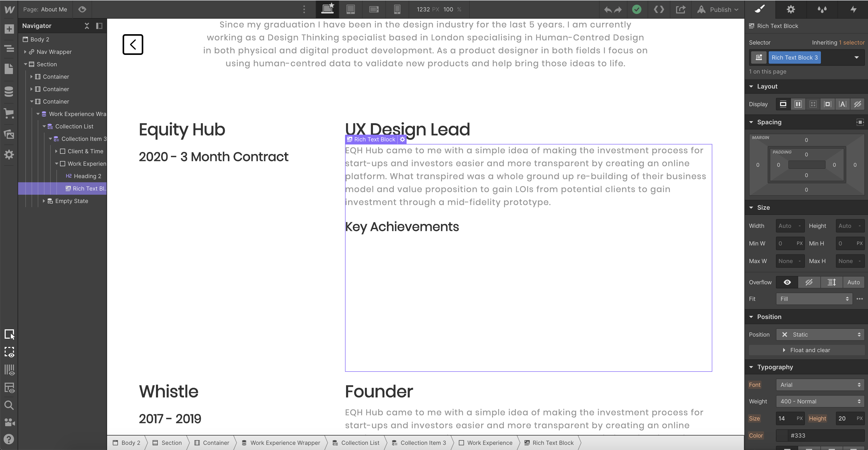This screenshot has height=450, width=868.
Task: Open the Webflow logo menu
Action: (9, 9)
